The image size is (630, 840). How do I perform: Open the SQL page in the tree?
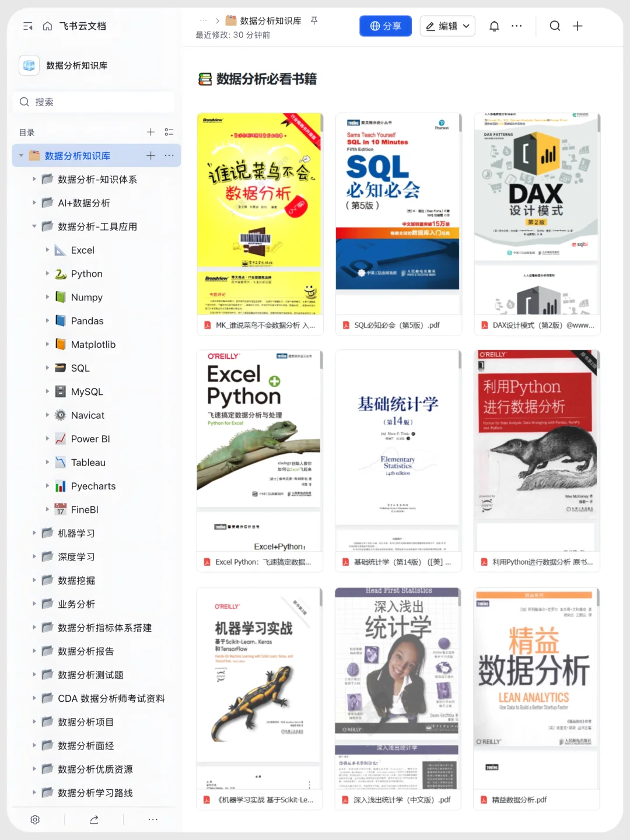80,368
